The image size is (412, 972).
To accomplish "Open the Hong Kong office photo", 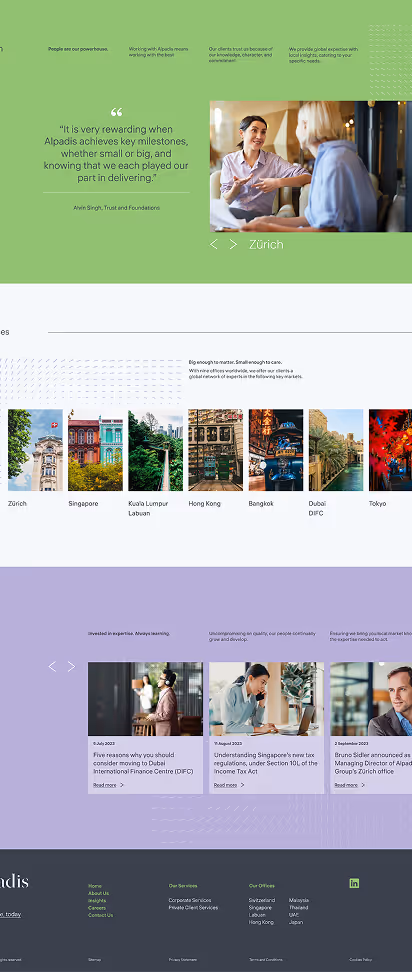I will (x=216, y=450).
